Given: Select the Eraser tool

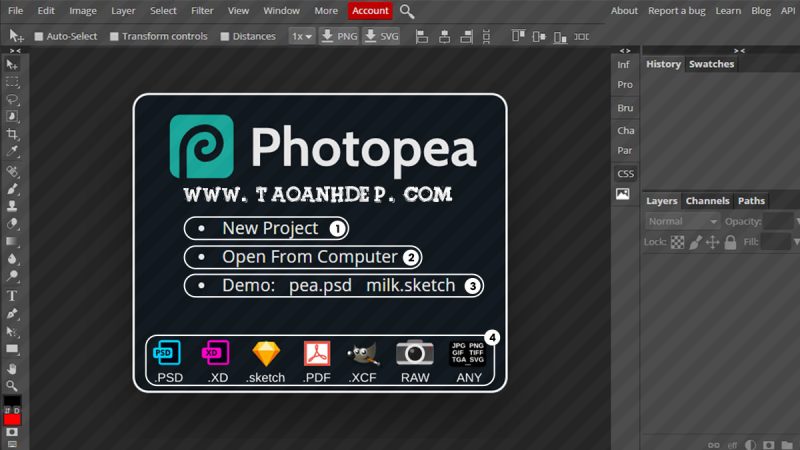Looking at the screenshot, I should [x=12, y=224].
